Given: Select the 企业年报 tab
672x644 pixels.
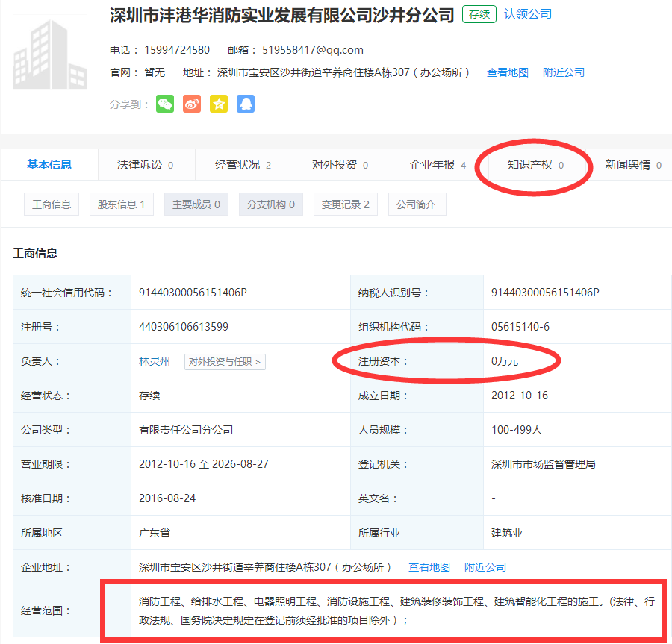Looking at the screenshot, I should [438, 165].
